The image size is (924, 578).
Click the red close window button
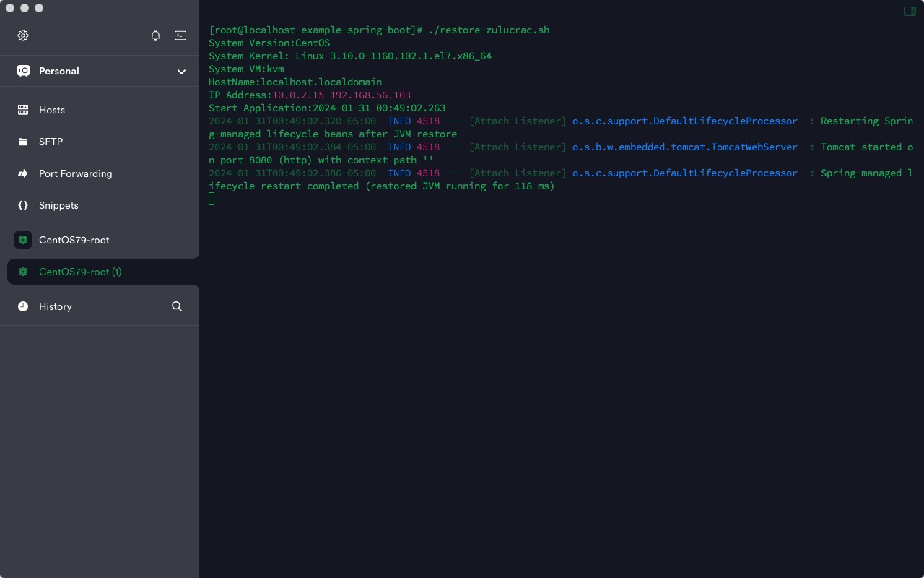10,8
